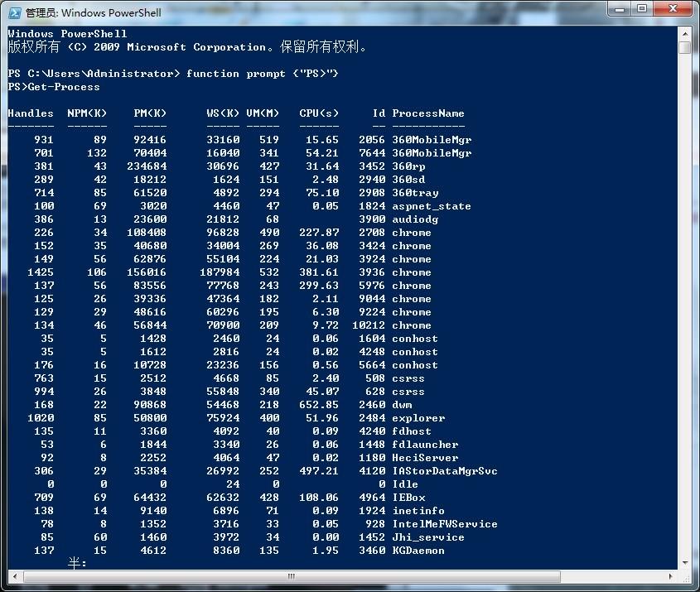The image size is (700, 592).
Task: Click the aspnet_state process name
Action: click(431, 206)
